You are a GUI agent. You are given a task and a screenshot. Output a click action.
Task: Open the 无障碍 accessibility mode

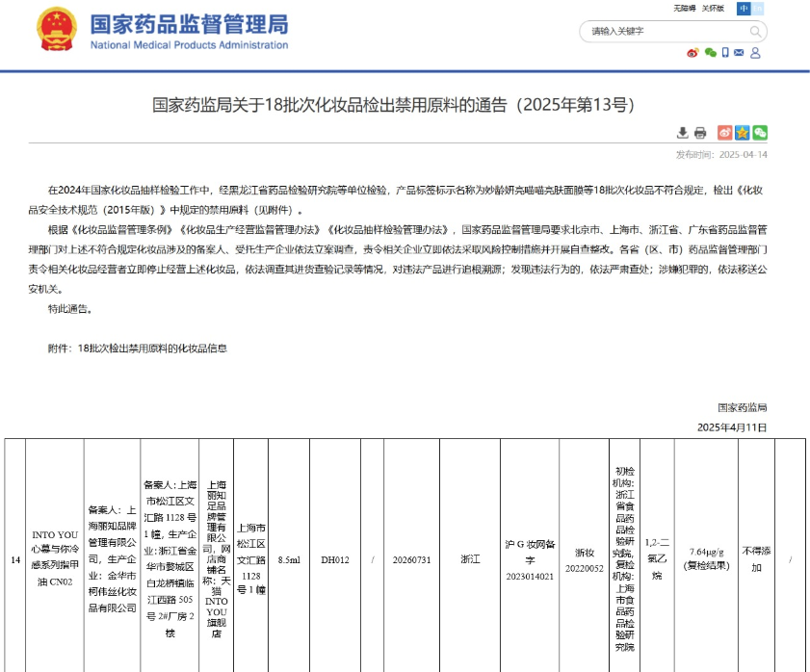click(x=684, y=9)
